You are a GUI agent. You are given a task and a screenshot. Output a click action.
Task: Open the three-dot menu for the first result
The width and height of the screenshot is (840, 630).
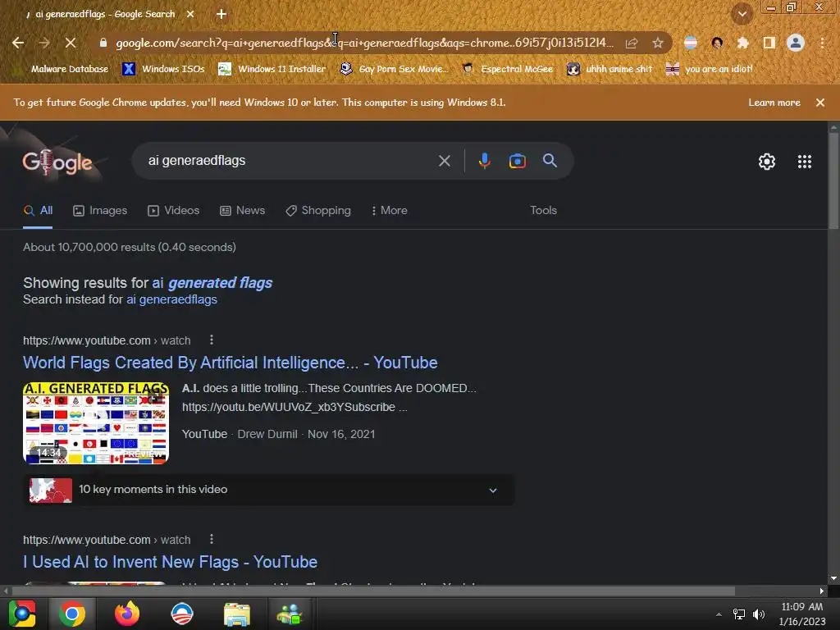coord(212,340)
